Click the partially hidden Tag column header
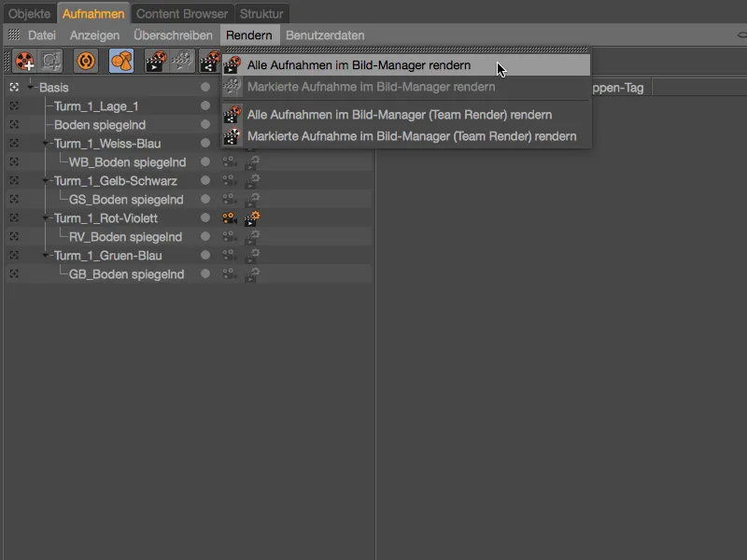The width and height of the screenshot is (747, 560). click(x=620, y=88)
